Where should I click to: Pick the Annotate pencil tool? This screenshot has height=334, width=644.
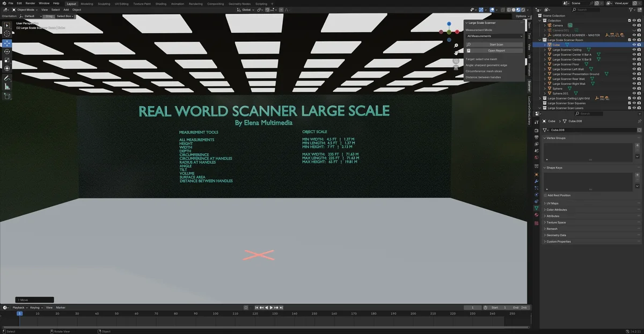coord(7,78)
